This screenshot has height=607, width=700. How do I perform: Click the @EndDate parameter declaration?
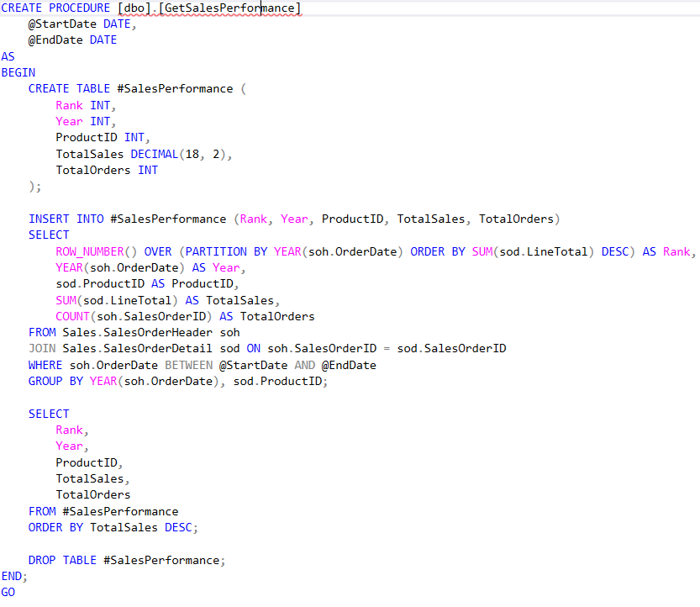point(72,40)
